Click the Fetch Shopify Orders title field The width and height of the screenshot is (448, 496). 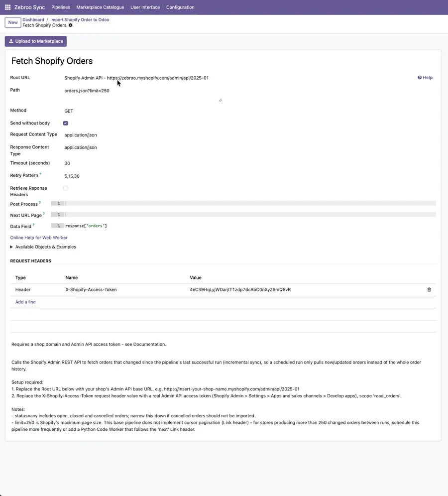click(52, 61)
